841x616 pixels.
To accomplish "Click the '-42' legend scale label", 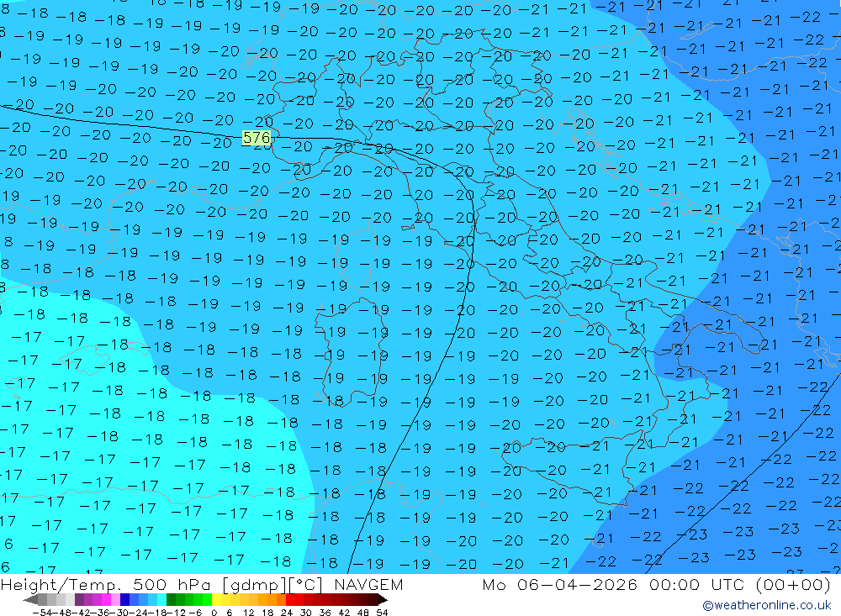I will click(82, 613).
